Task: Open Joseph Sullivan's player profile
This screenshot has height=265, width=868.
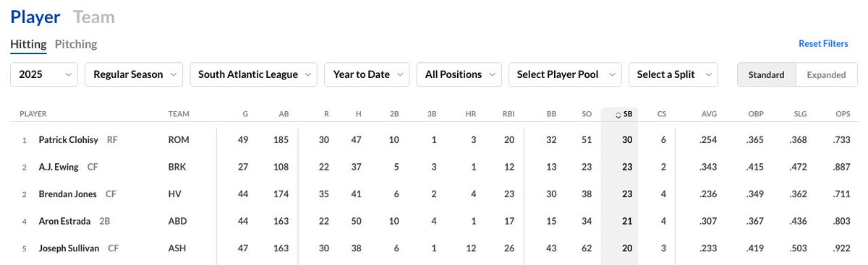Action: (x=70, y=248)
